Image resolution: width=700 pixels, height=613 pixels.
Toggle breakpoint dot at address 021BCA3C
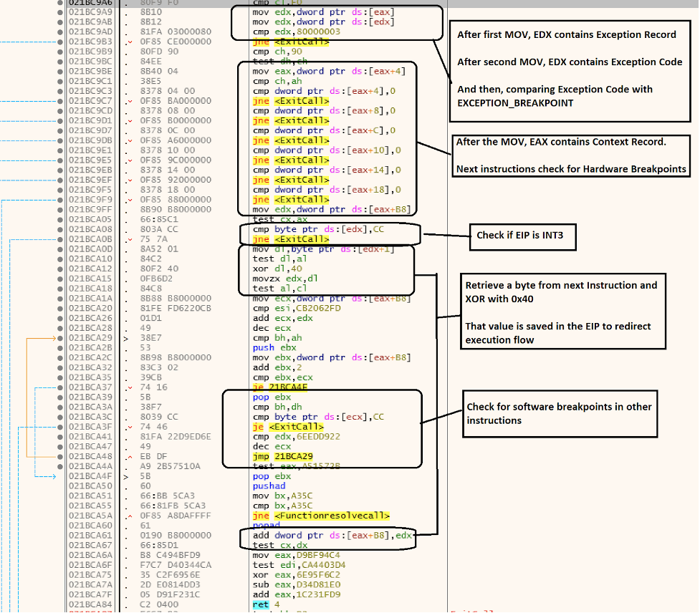[x=60, y=417]
